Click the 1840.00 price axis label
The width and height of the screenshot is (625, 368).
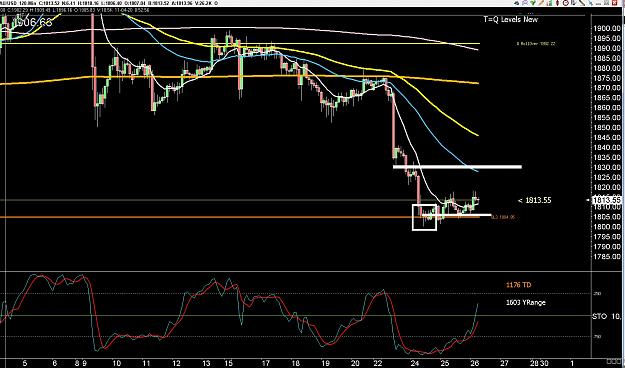[x=607, y=148]
